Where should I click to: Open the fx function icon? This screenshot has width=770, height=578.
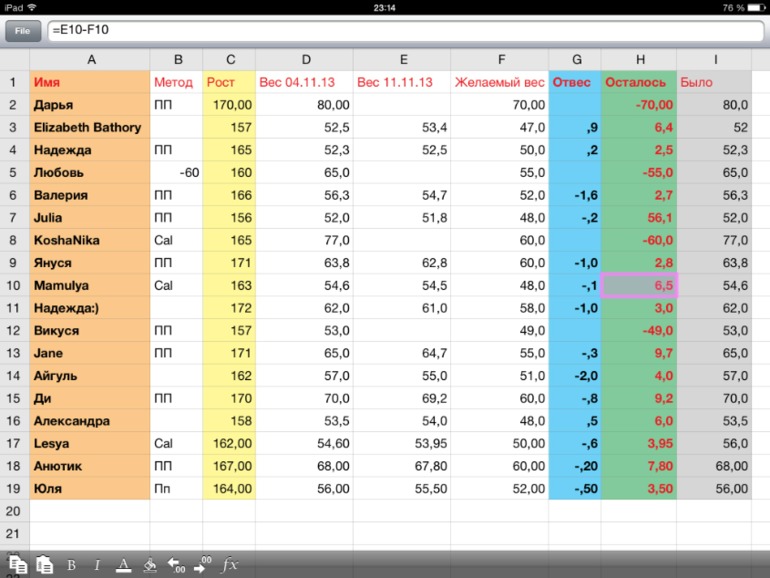tap(229, 565)
